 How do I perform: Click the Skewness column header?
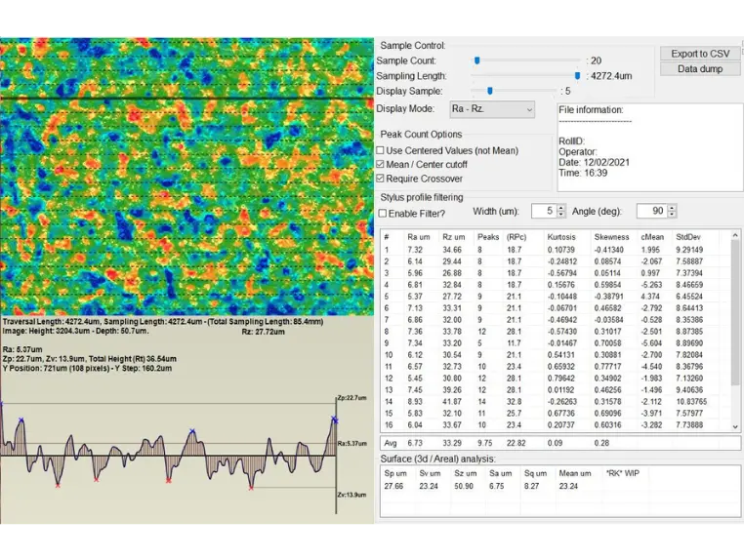pyautogui.click(x=612, y=237)
